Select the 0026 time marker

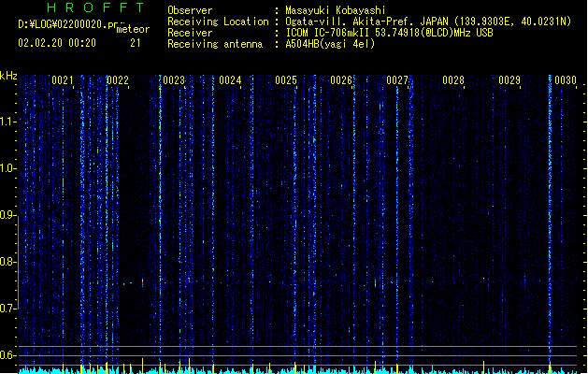(x=341, y=79)
